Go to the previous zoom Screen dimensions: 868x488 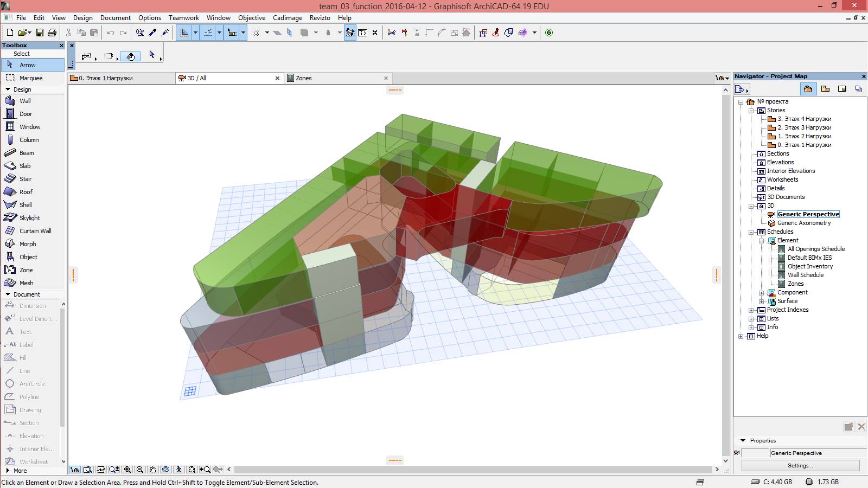pyautogui.click(x=205, y=470)
